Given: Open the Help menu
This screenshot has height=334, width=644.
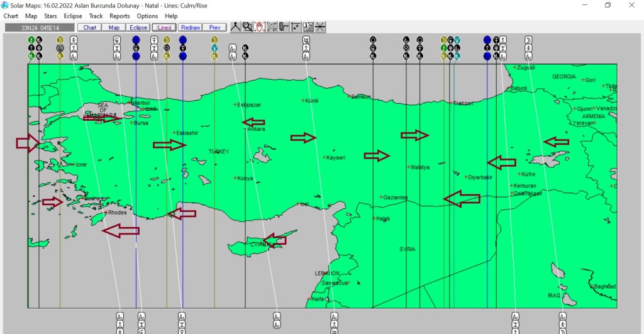Looking at the screenshot, I should [171, 16].
